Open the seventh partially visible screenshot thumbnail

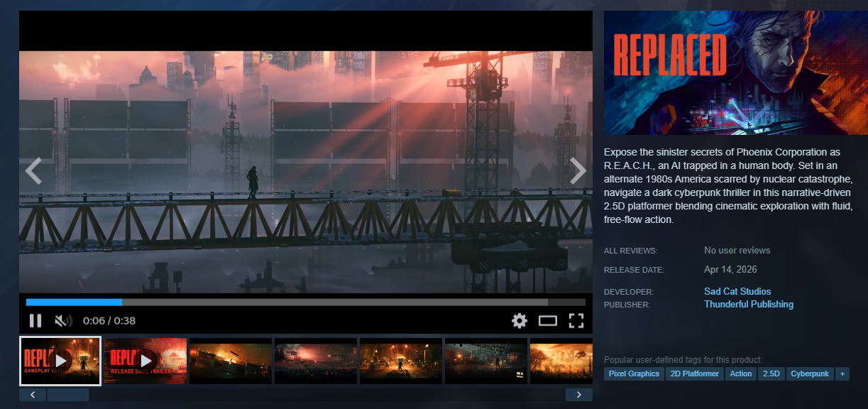561,361
